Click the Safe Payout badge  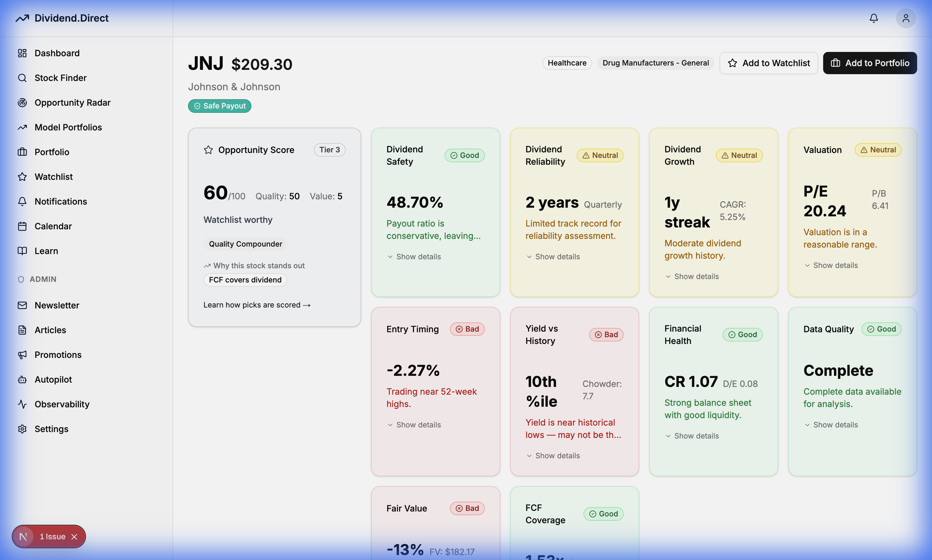pos(219,106)
